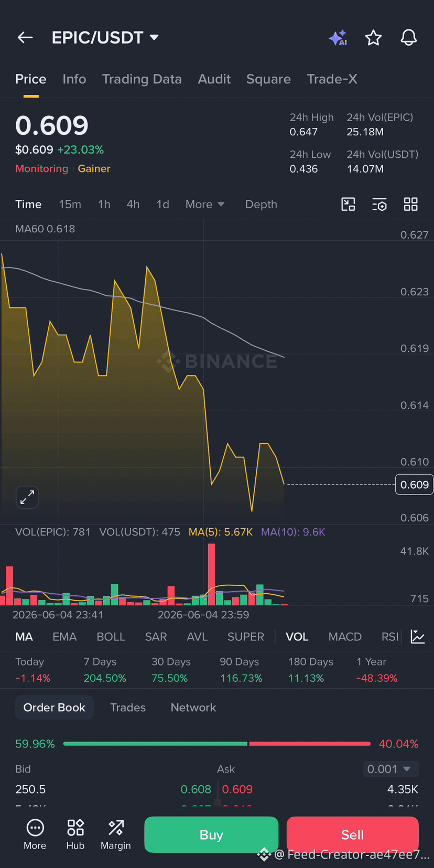Toggle the MACD sub-indicator

tap(345, 637)
